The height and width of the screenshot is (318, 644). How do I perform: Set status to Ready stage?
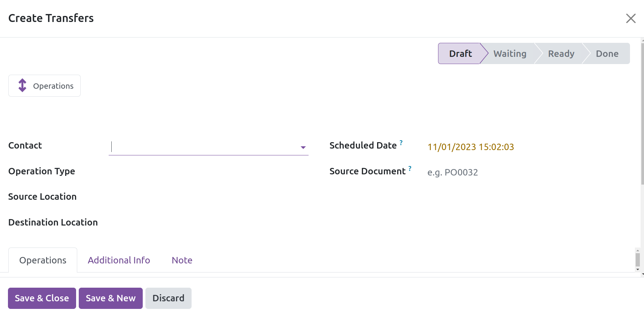tap(561, 54)
